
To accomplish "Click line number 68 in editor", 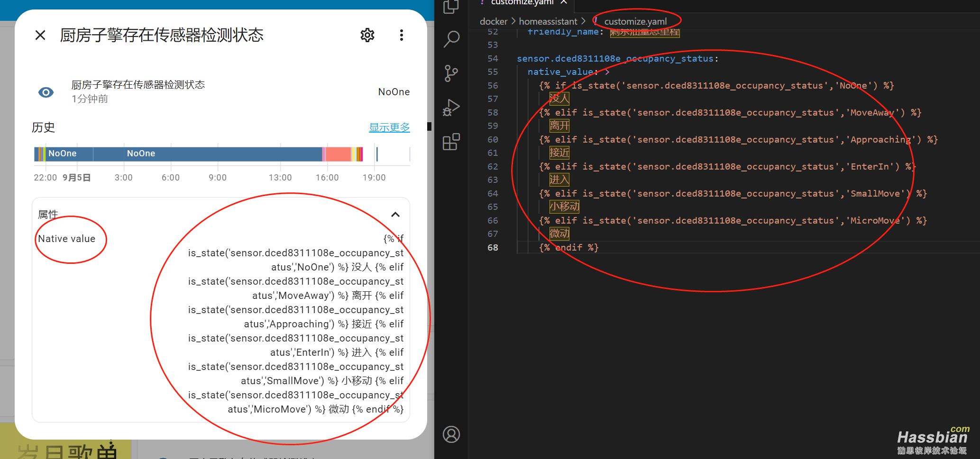I will point(493,248).
